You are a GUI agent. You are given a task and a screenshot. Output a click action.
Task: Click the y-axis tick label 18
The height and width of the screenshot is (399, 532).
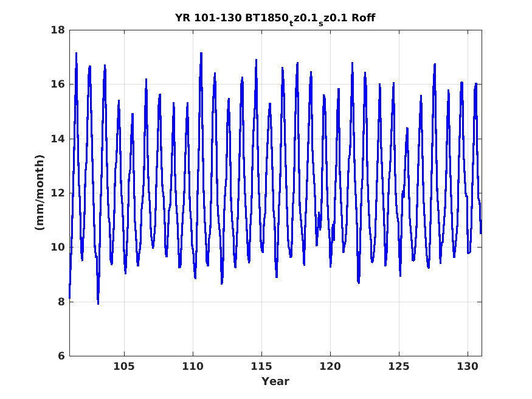(x=58, y=30)
